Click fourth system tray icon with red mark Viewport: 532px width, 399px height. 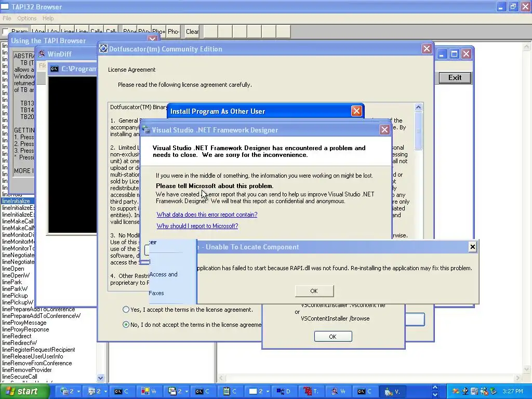tap(484, 391)
